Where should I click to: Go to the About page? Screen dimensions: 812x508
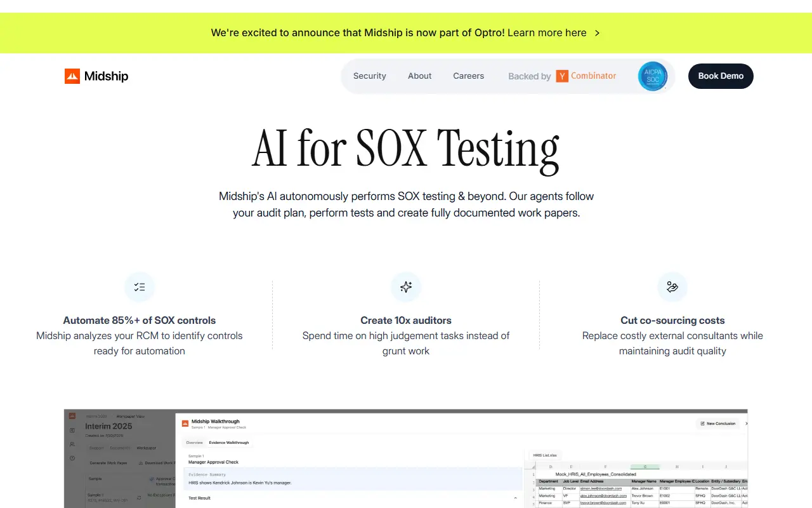(420, 76)
